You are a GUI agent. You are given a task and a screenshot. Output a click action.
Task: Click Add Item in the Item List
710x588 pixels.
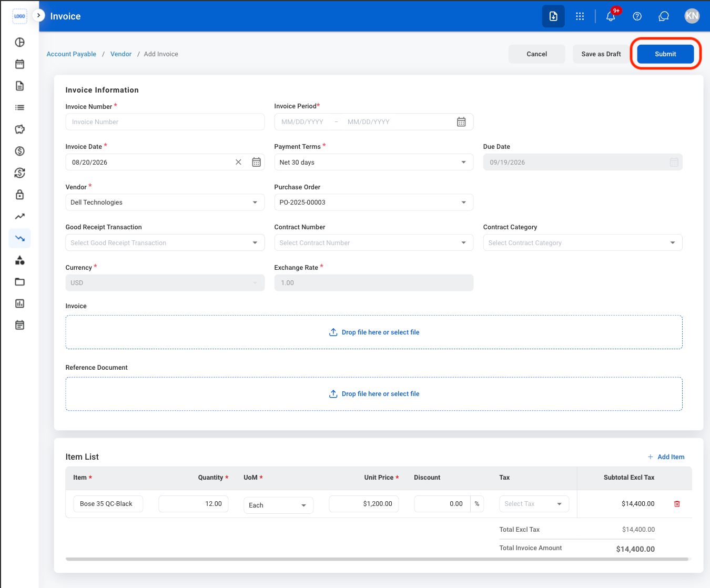[666, 457]
